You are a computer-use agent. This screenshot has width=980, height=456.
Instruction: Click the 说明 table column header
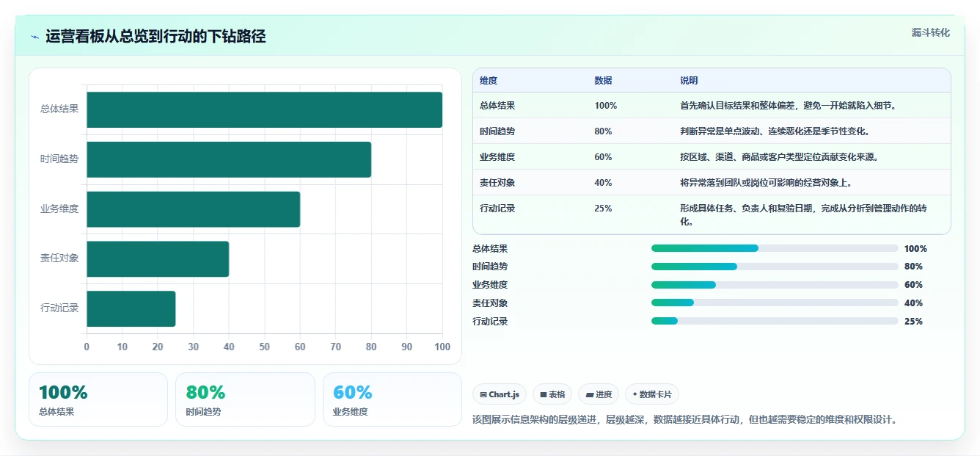[689, 81]
